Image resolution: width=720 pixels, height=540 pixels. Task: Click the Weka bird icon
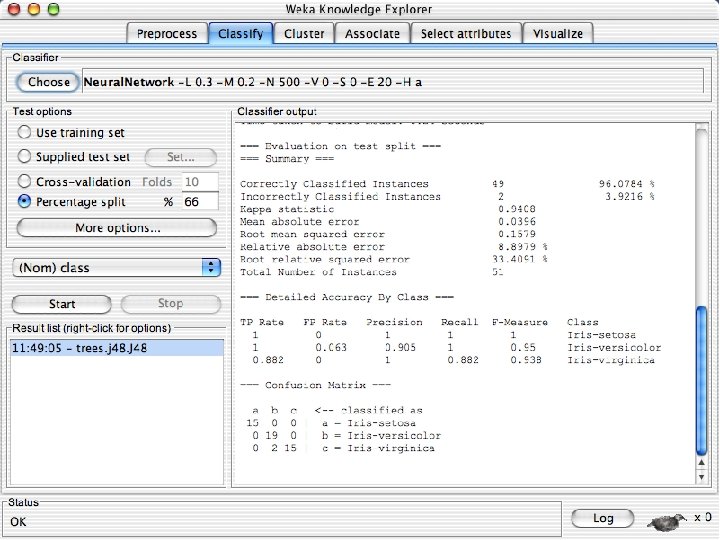click(667, 521)
